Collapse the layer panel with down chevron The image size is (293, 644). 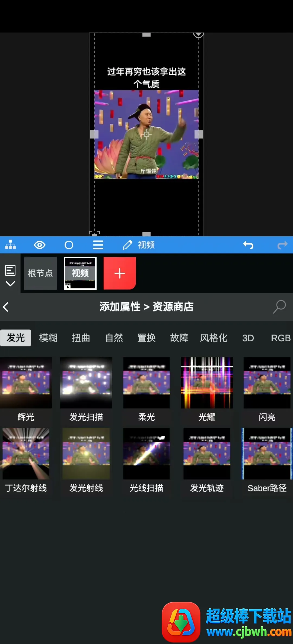tap(10, 284)
